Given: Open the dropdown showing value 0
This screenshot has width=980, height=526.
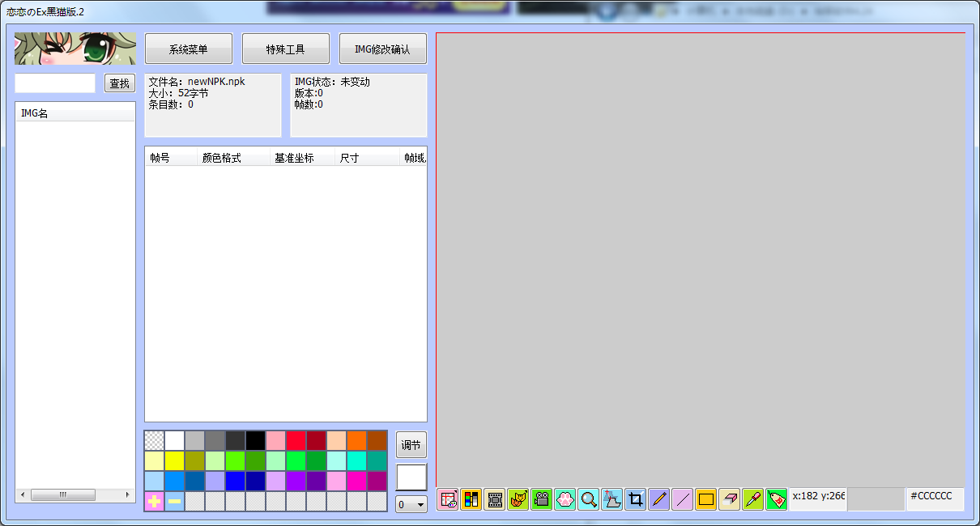Looking at the screenshot, I should click(411, 504).
